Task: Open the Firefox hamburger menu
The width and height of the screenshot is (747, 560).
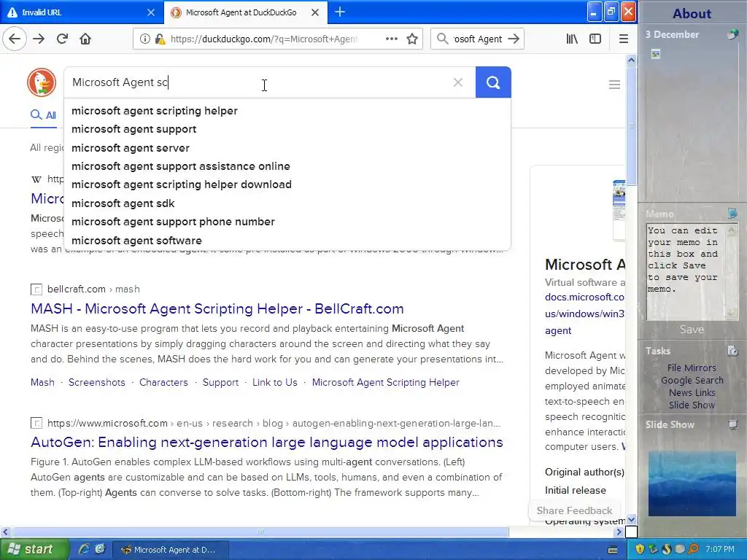Action: pos(623,39)
